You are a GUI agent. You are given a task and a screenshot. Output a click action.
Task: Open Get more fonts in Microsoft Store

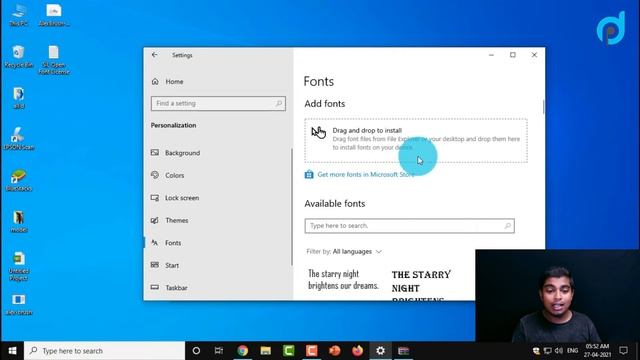366,174
